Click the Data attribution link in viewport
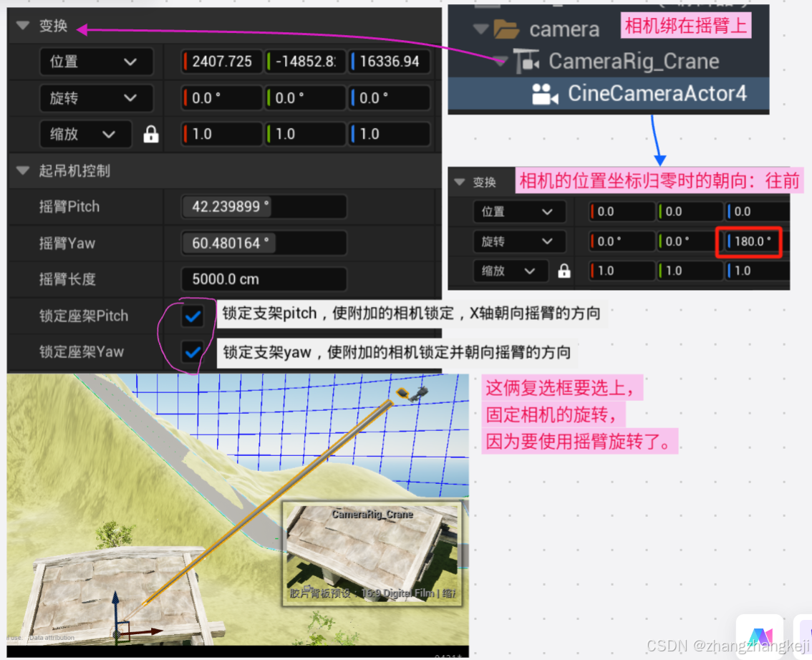 pyautogui.click(x=50, y=638)
